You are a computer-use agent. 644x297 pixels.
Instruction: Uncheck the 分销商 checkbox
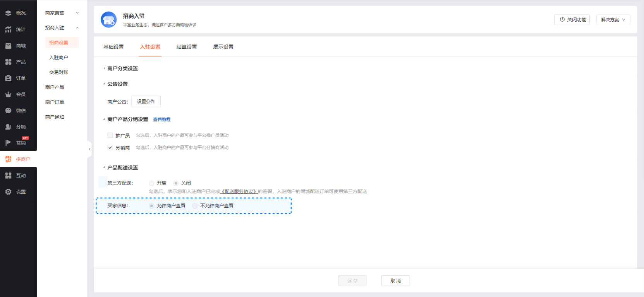coord(110,148)
